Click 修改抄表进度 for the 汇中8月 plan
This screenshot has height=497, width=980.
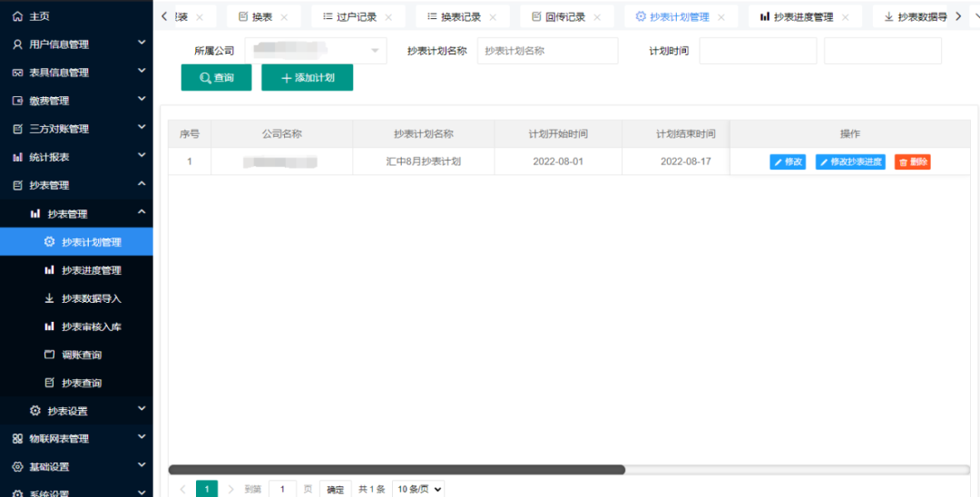pyautogui.click(x=849, y=162)
